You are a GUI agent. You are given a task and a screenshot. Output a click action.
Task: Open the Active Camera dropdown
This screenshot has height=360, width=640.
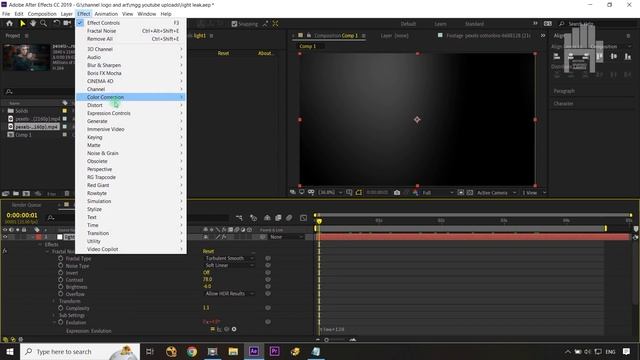[x=497, y=193]
